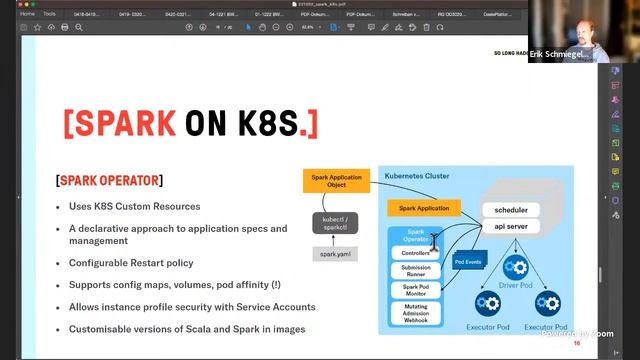This screenshot has height=360, width=640.
Task: Click the save file icon in toolbar
Action: pos(24,27)
